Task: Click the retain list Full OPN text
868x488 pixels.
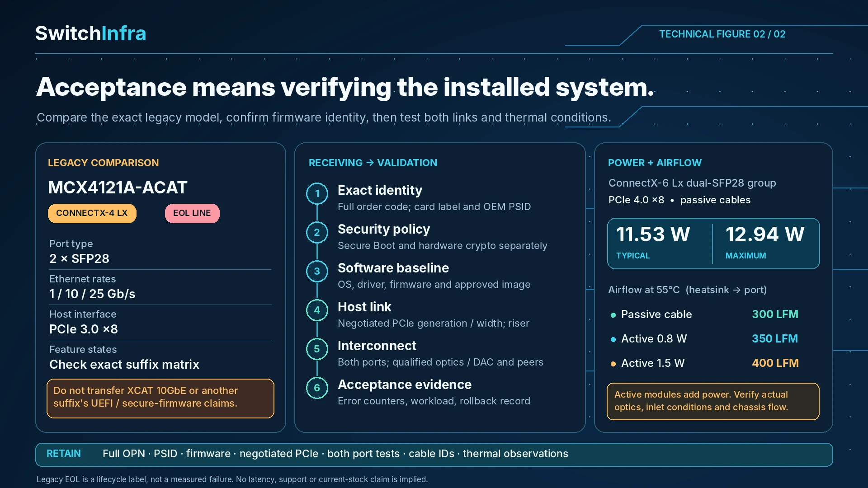Action: click(335, 454)
